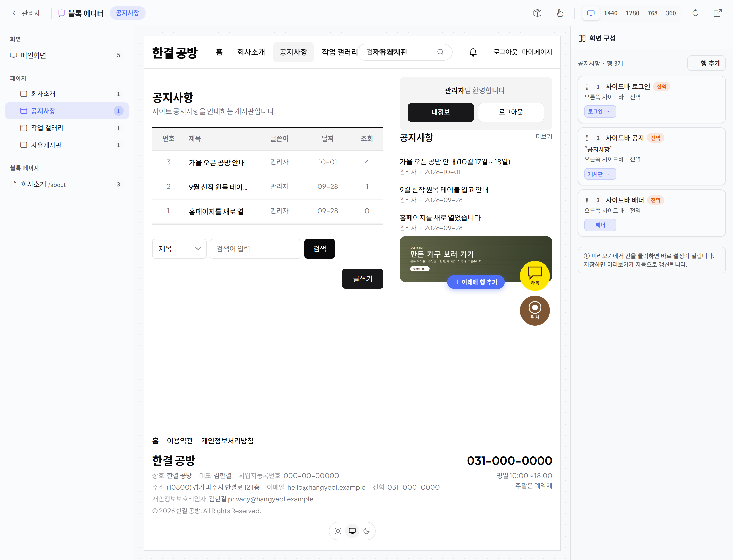Image resolution: width=733 pixels, height=560 pixels.
Task: Click the brown 위치 location floating button
Action: pos(535,310)
